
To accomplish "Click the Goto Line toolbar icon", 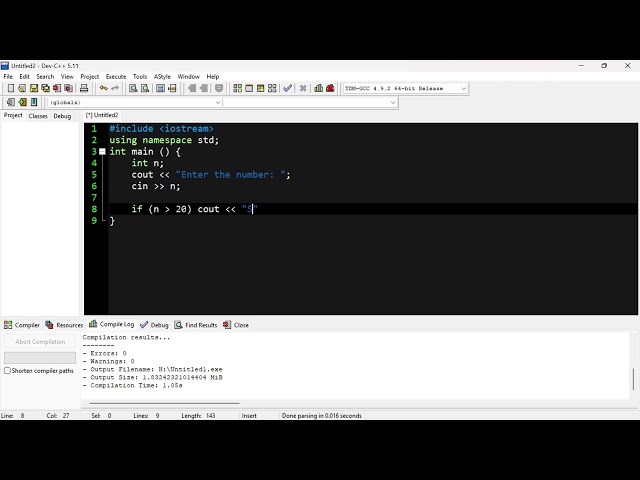I will point(172,88).
